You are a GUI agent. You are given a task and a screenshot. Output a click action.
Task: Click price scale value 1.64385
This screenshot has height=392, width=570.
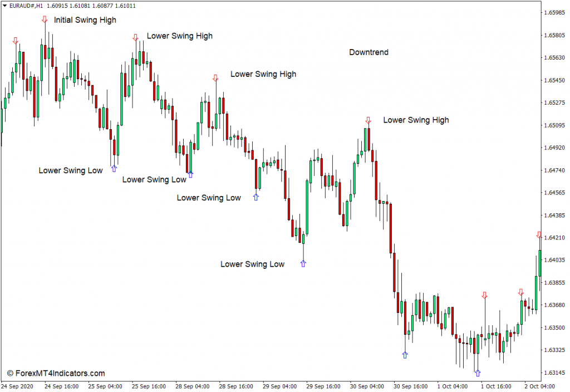[x=554, y=215]
